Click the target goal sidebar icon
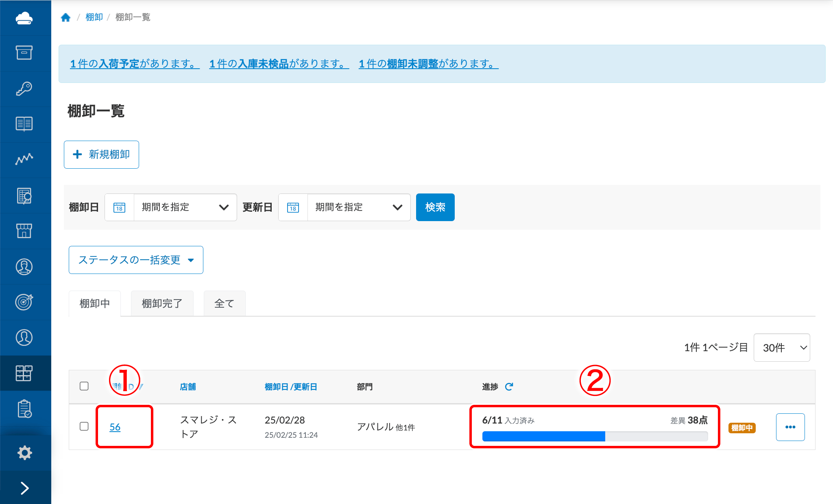Viewport: 833px width, 504px height. (x=24, y=302)
